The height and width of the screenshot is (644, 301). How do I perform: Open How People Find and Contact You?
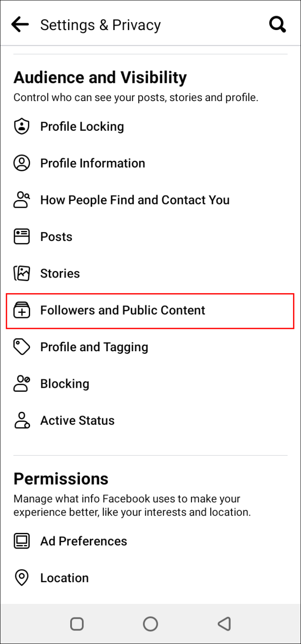(x=150, y=200)
